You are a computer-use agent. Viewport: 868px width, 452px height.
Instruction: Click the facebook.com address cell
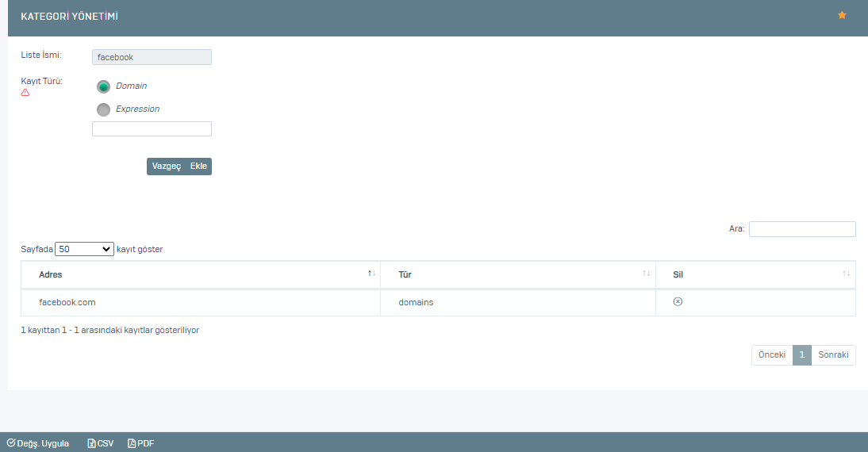201,302
